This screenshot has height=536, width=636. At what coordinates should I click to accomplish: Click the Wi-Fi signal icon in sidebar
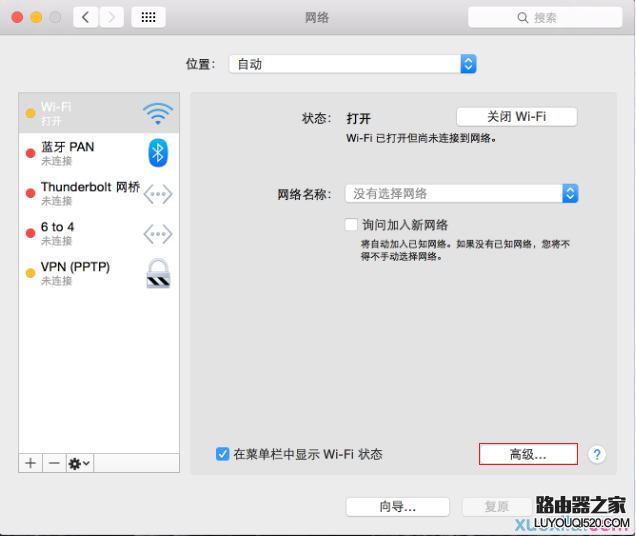pos(158,114)
